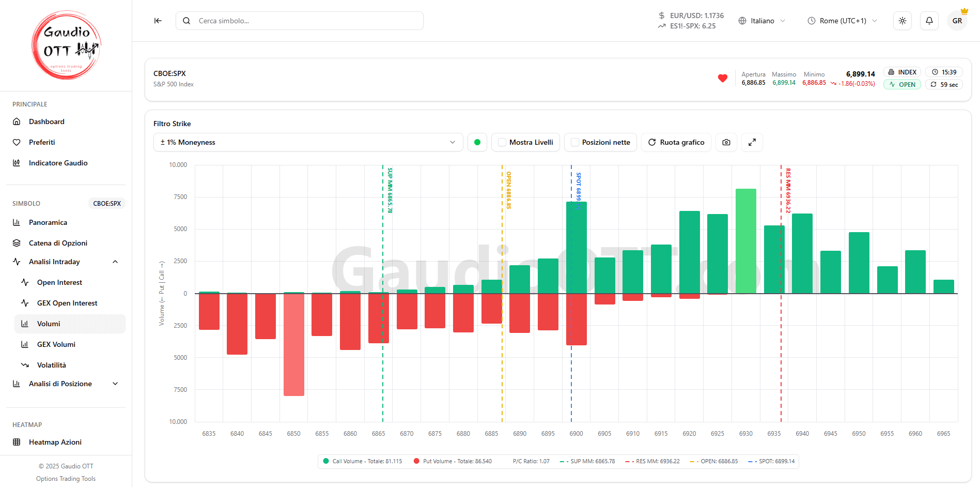
Task: Click the Gaudio OTT logo
Action: coord(66,45)
